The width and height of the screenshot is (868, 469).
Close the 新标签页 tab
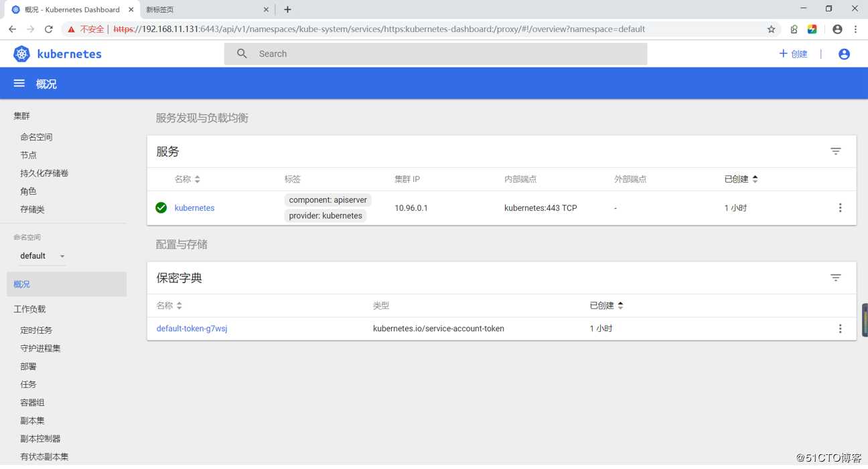tap(266, 9)
